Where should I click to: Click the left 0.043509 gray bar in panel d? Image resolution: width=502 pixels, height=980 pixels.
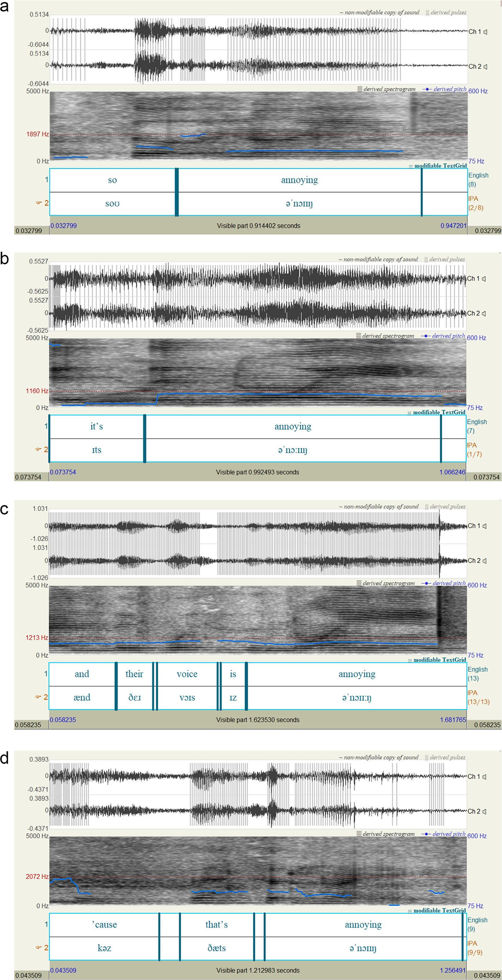pos(31,975)
